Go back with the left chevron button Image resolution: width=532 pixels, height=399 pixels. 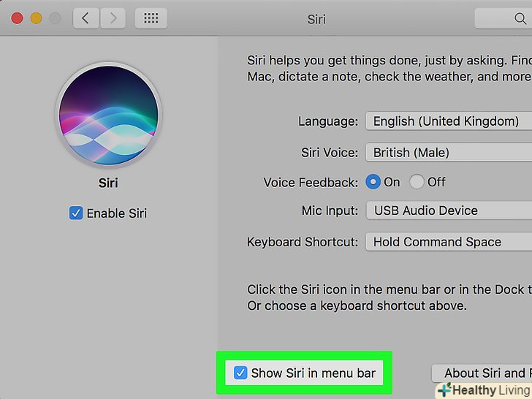click(85, 18)
